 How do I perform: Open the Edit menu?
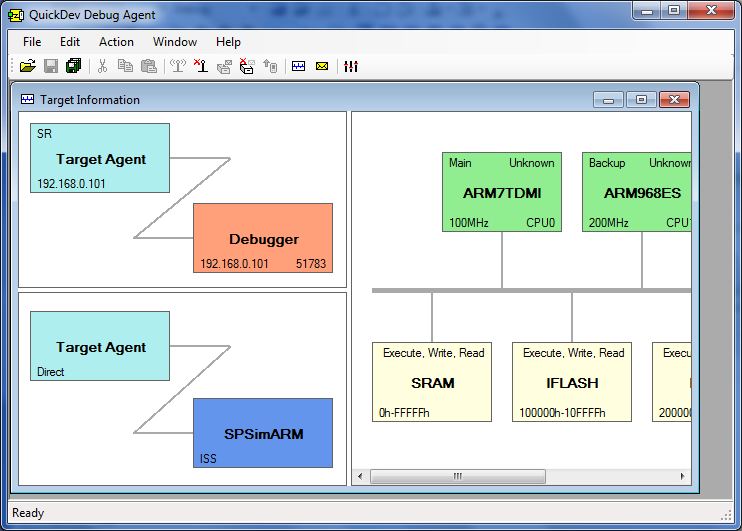(70, 42)
